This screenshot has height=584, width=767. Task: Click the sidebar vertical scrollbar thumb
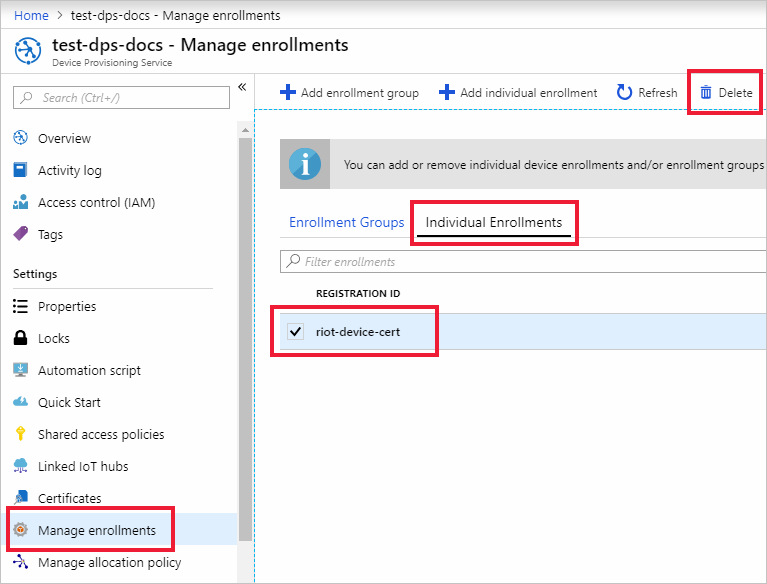246,339
